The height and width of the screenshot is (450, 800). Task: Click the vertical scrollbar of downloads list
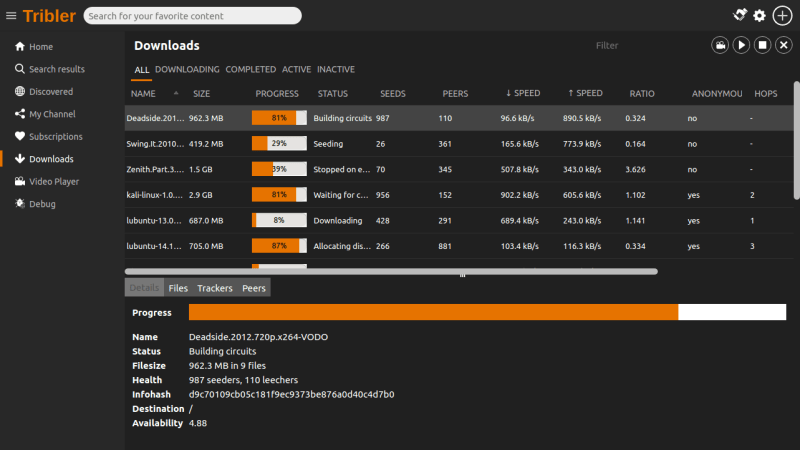tap(796, 140)
